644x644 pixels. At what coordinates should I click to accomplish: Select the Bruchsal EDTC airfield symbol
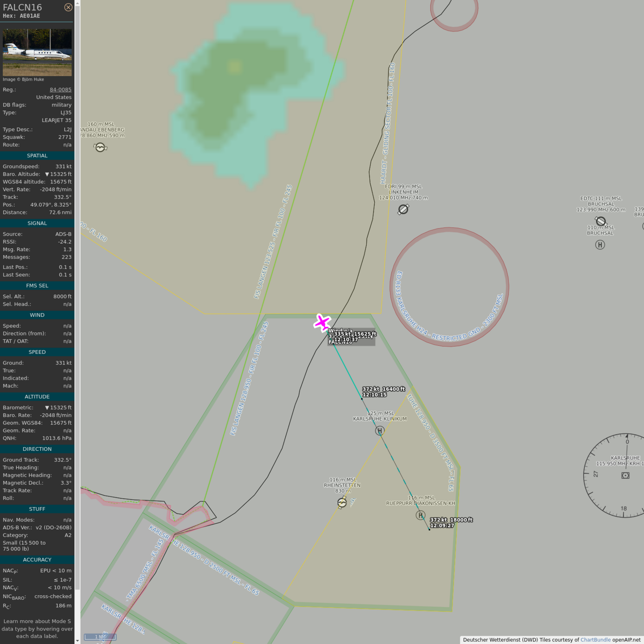[x=601, y=221]
